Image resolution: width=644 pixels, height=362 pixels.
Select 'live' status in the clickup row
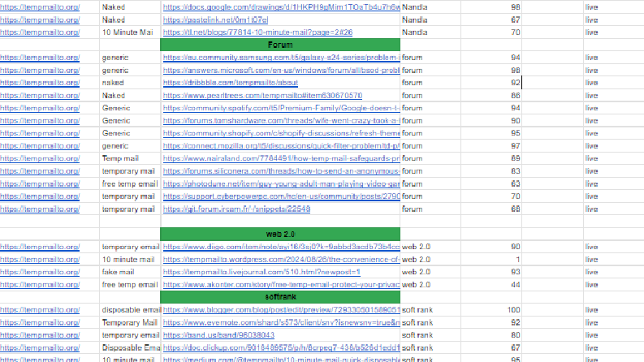(x=614, y=347)
